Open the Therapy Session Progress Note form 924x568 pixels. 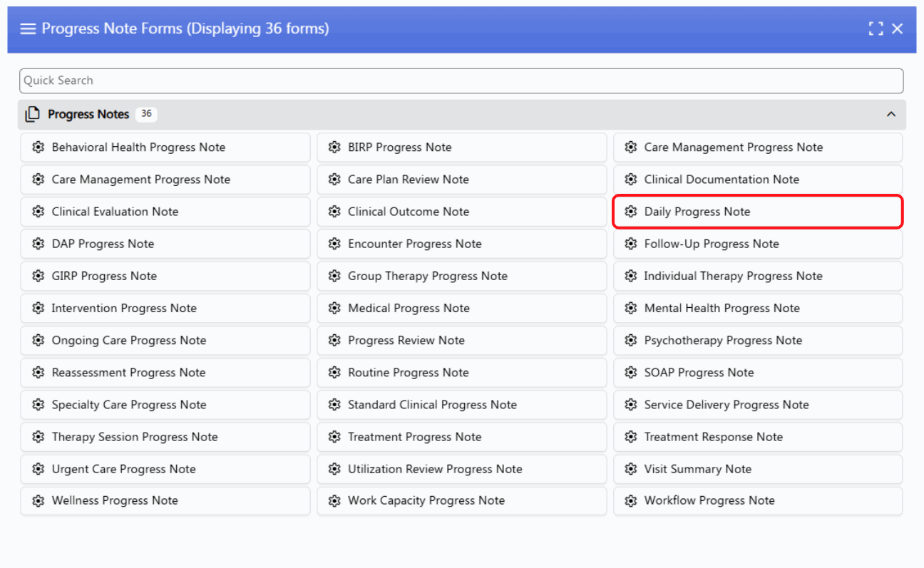click(x=165, y=437)
